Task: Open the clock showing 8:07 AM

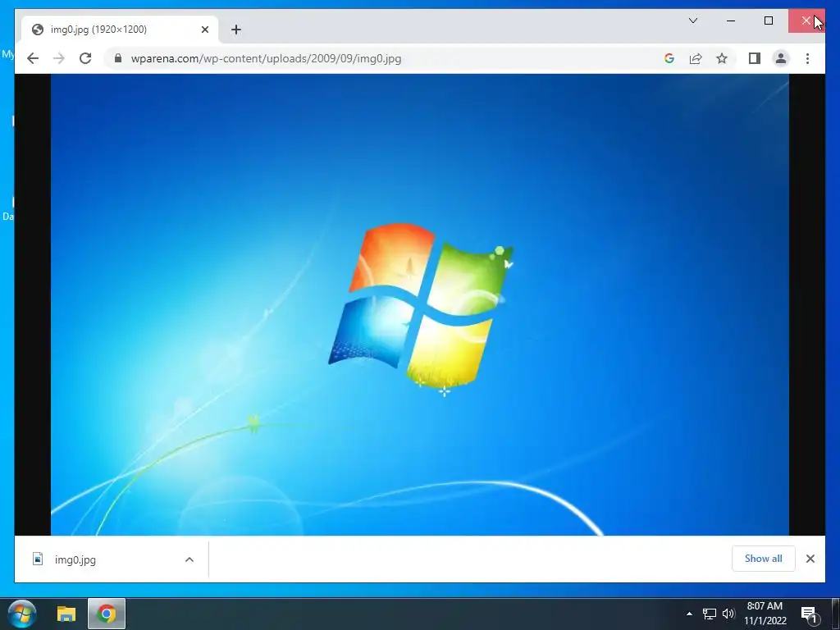Action: (765, 614)
